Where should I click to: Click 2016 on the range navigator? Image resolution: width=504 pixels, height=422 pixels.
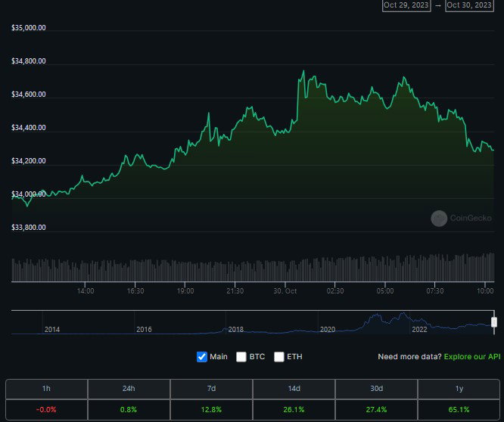[144, 330]
